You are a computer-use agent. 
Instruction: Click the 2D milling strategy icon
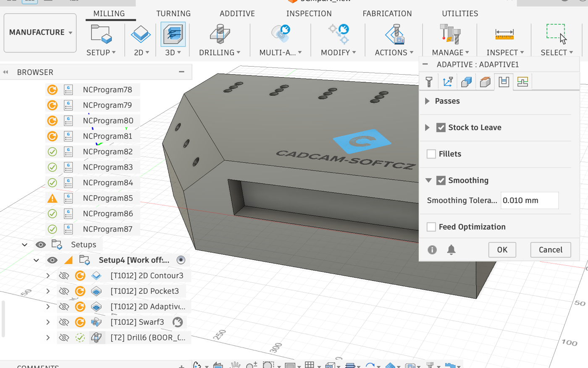pyautogui.click(x=141, y=34)
